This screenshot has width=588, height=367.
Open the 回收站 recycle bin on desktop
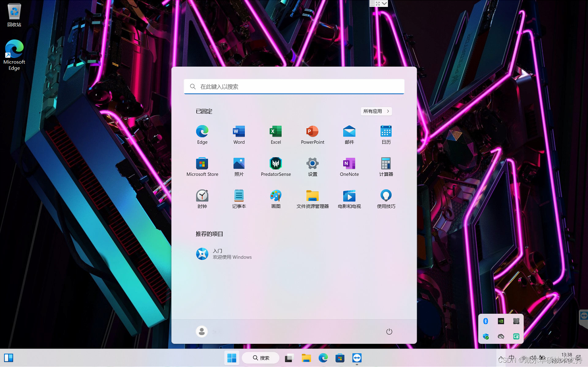click(x=14, y=15)
